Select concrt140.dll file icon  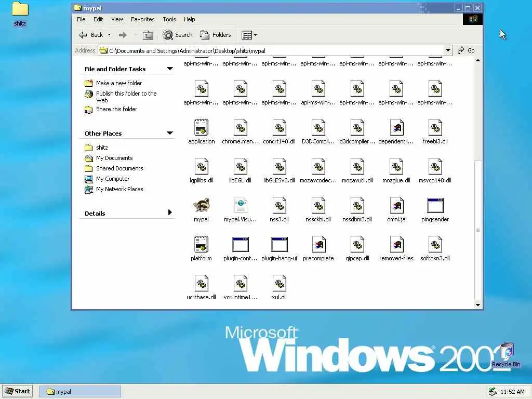[279, 127]
